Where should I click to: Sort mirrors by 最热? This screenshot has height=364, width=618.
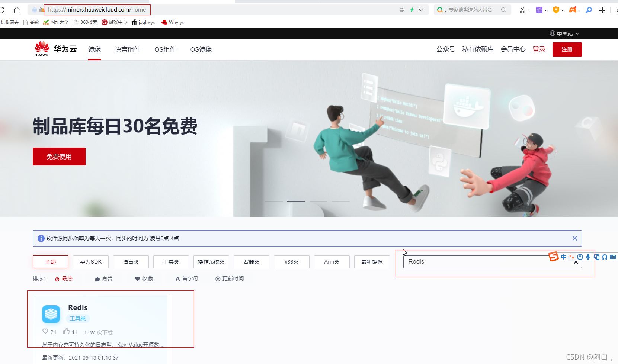(64, 278)
